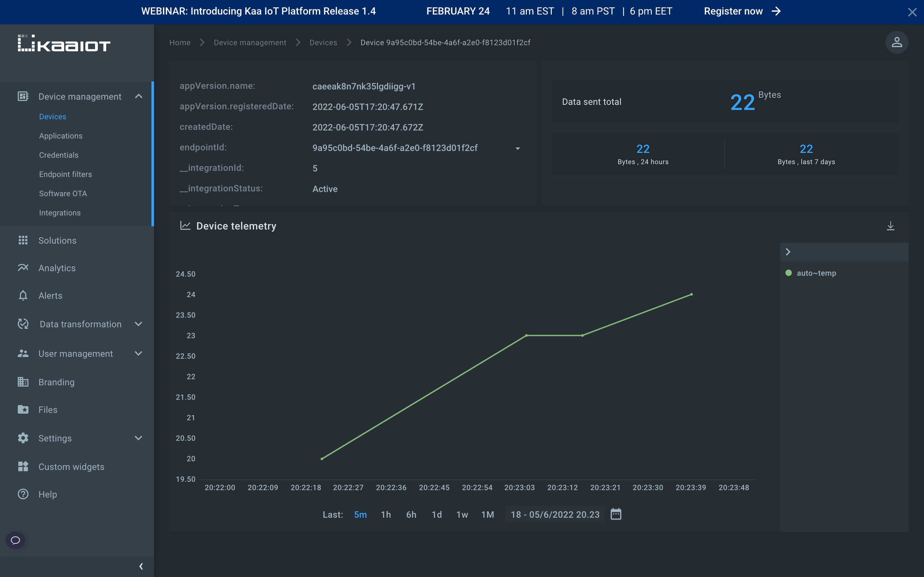Expand the Settings menu chevron
The image size is (924, 577).
point(139,438)
